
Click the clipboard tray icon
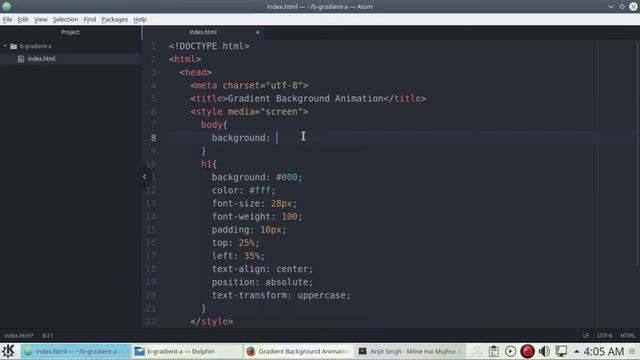coord(493,351)
